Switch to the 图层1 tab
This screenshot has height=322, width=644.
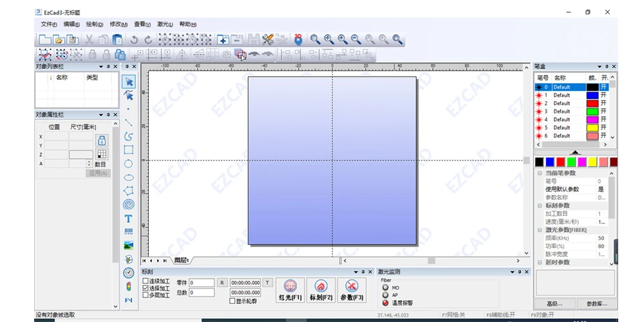[181, 260]
